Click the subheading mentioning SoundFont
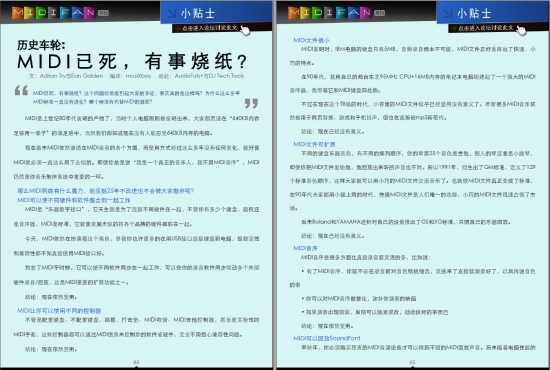Image resolution: width=550 pixels, height=370 pixels. 327,338
